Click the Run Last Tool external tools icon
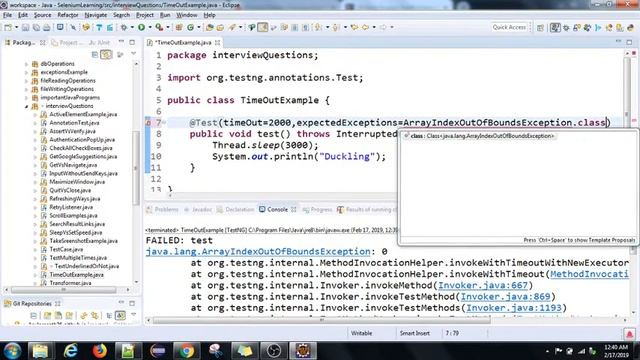Viewport: 640px width, 360px height. [x=159, y=27]
